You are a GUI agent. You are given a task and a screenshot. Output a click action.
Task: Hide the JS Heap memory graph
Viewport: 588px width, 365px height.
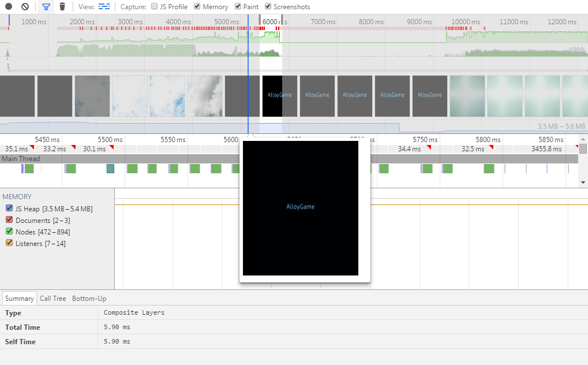tap(9, 208)
